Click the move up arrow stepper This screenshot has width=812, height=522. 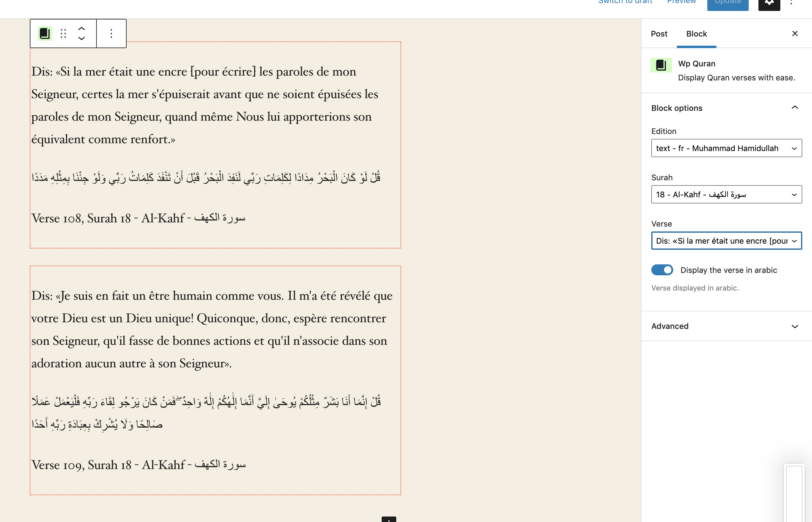point(82,28)
